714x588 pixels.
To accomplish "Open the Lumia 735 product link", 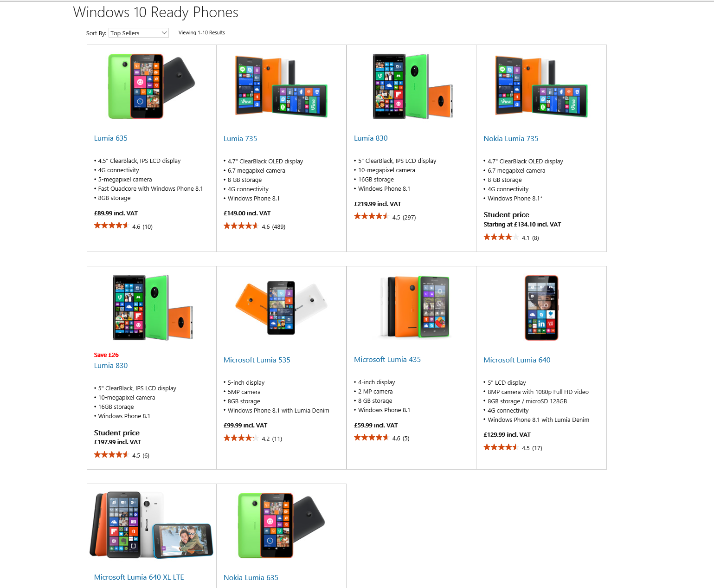I will 240,139.
